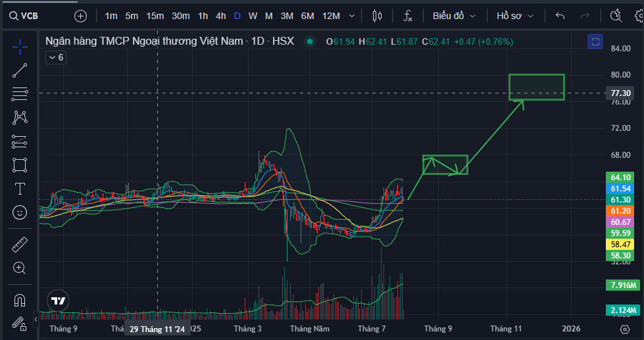The height and width of the screenshot is (340, 644).
Task: Click the 64.10 green price label
Action: click(620, 178)
